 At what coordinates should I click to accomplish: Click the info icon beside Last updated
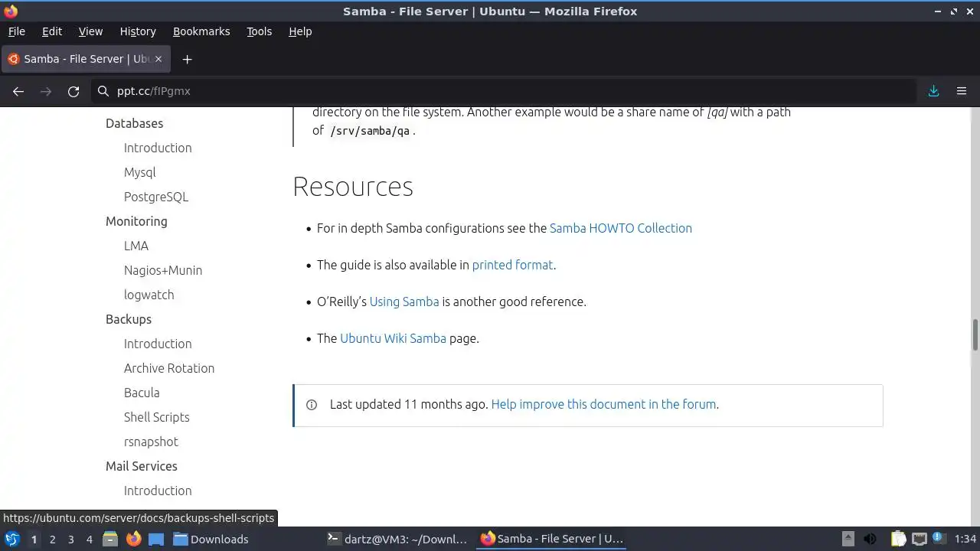click(x=312, y=405)
